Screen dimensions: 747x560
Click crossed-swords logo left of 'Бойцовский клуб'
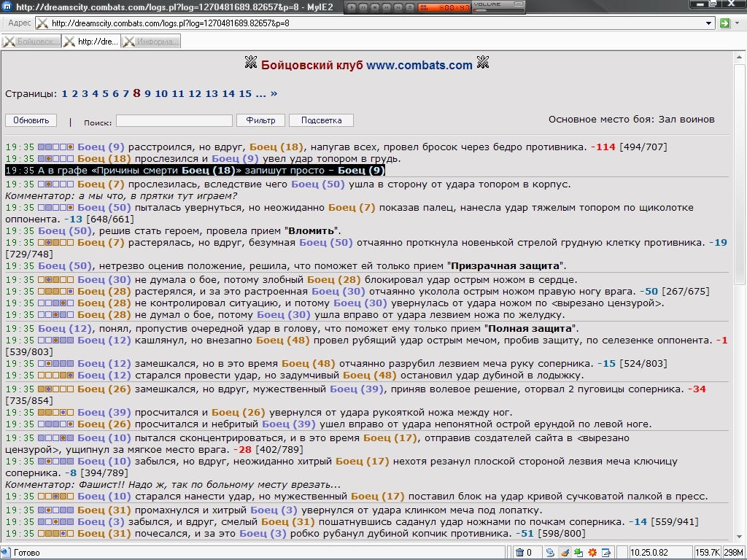click(x=251, y=63)
